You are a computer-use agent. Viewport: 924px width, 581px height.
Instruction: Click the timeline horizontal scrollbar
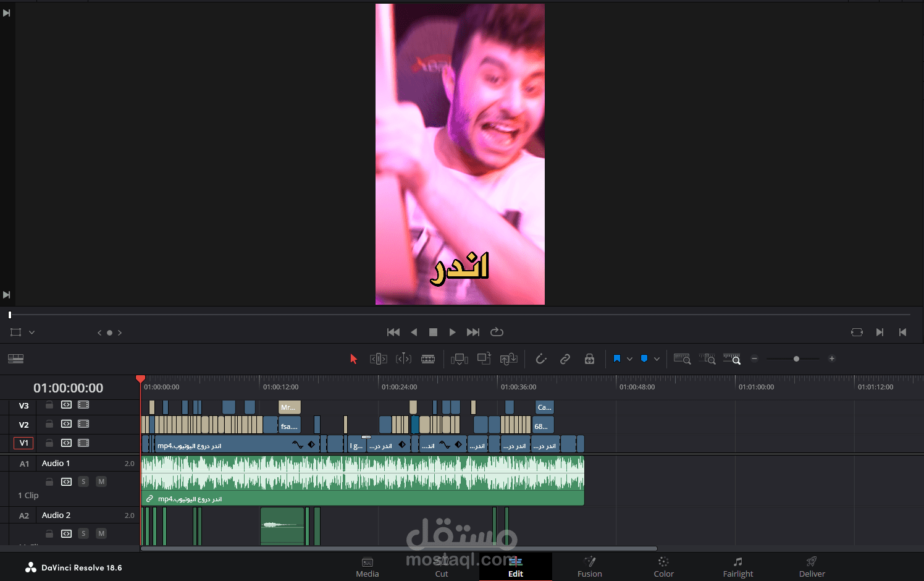[x=398, y=548]
